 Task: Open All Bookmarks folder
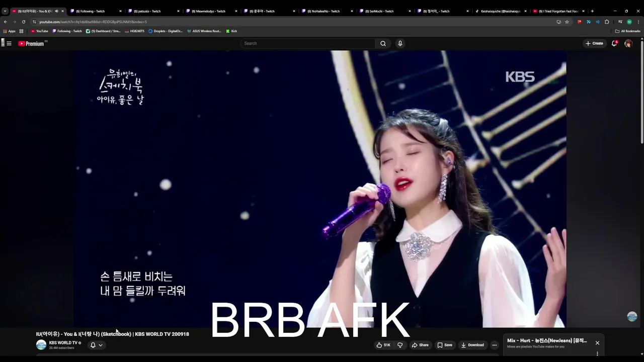[x=627, y=31]
